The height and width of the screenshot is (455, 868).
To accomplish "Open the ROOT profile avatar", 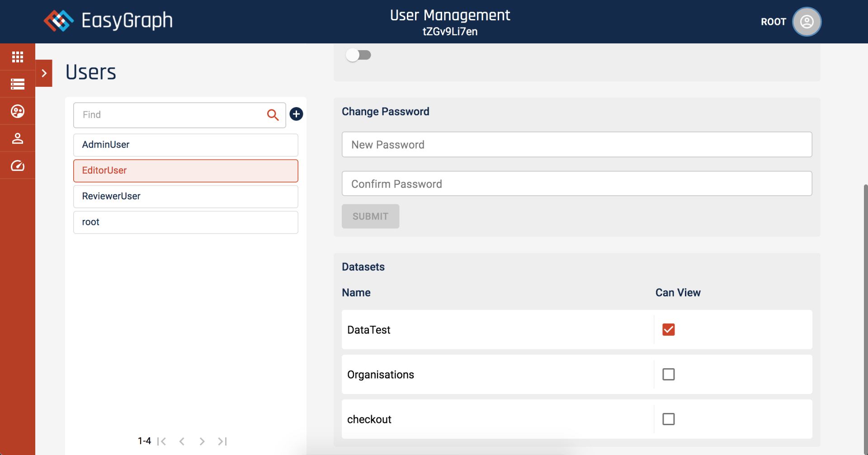I will click(x=807, y=22).
